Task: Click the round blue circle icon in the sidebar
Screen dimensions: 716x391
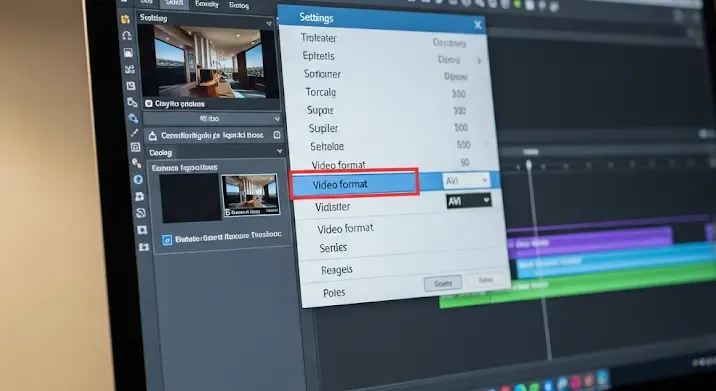Action: coord(138,180)
